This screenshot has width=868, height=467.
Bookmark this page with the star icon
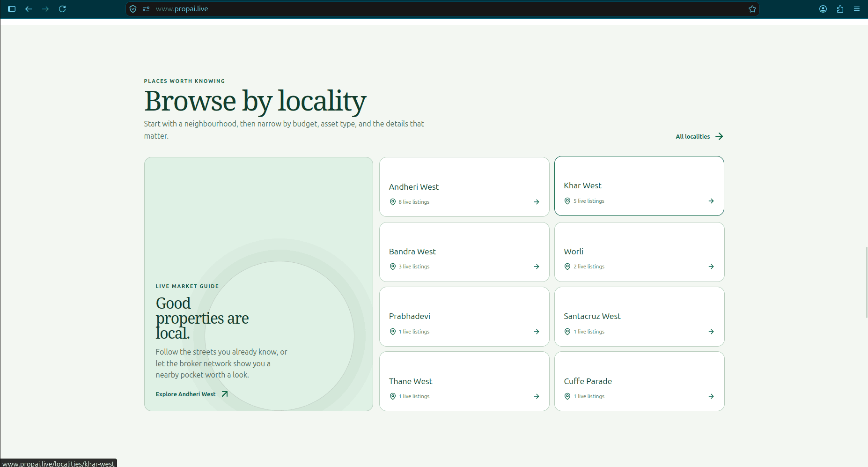click(x=752, y=9)
